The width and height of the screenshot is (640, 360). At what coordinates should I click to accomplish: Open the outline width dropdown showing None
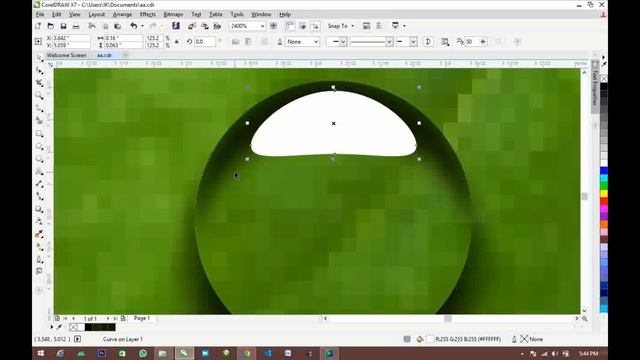point(316,42)
